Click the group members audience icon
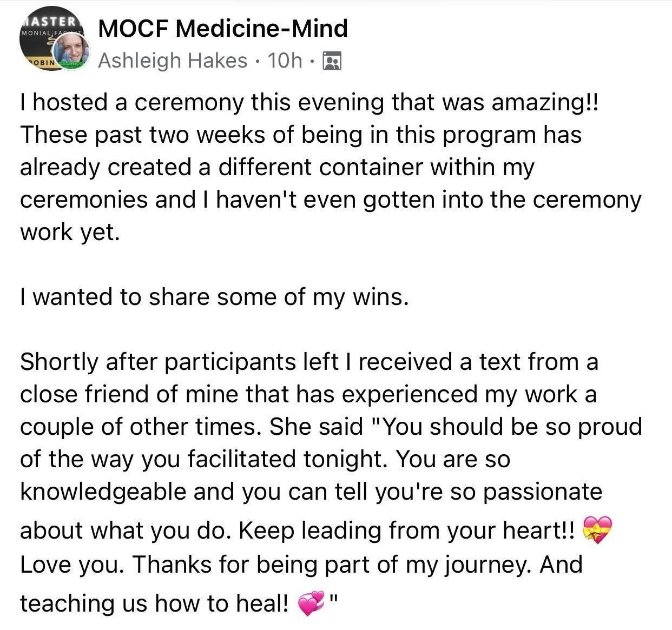672x630 pixels. pyautogui.click(x=332, y=61)
